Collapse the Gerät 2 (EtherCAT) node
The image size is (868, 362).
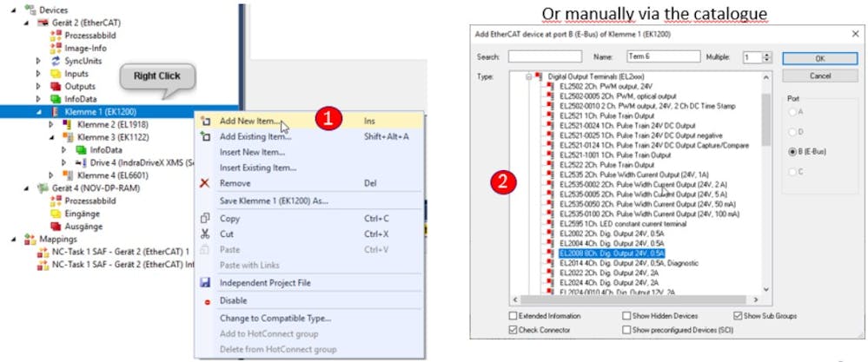(26, 23)
